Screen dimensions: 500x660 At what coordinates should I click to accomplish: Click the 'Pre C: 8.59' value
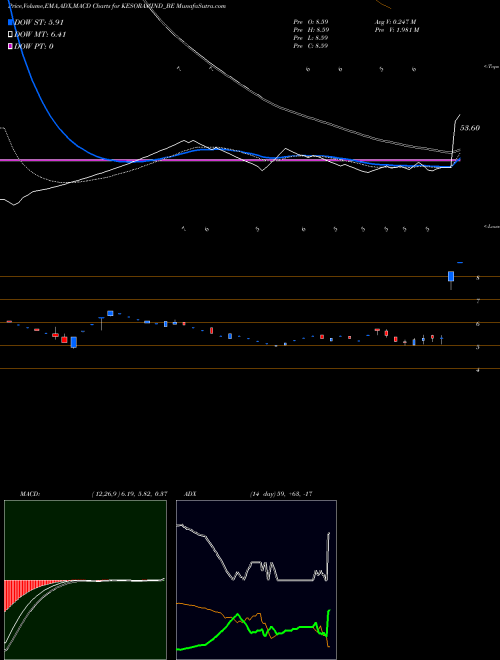[311, 46]
